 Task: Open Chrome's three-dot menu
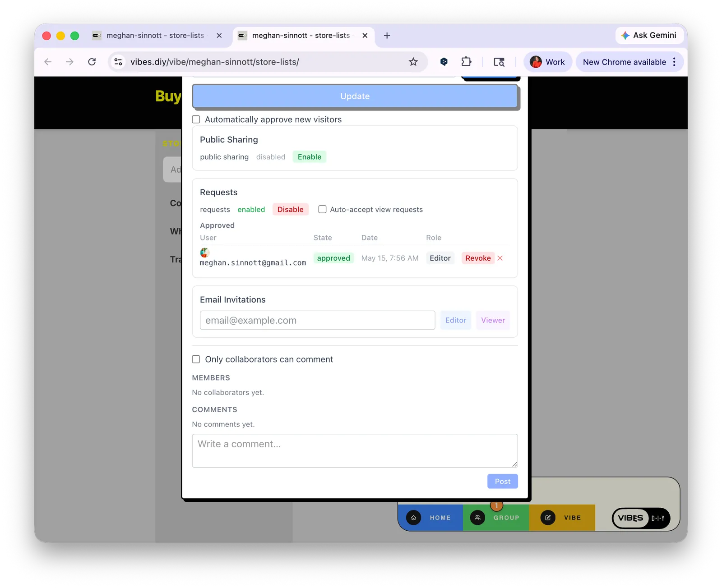(x=674, y=62)
